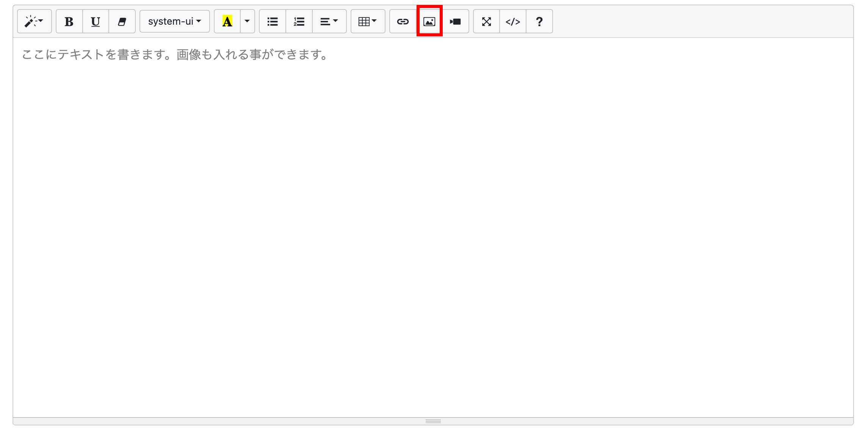Click the insert link chain icon
The width and height of the screenshot is (868, 430).
tap(403, 22)
